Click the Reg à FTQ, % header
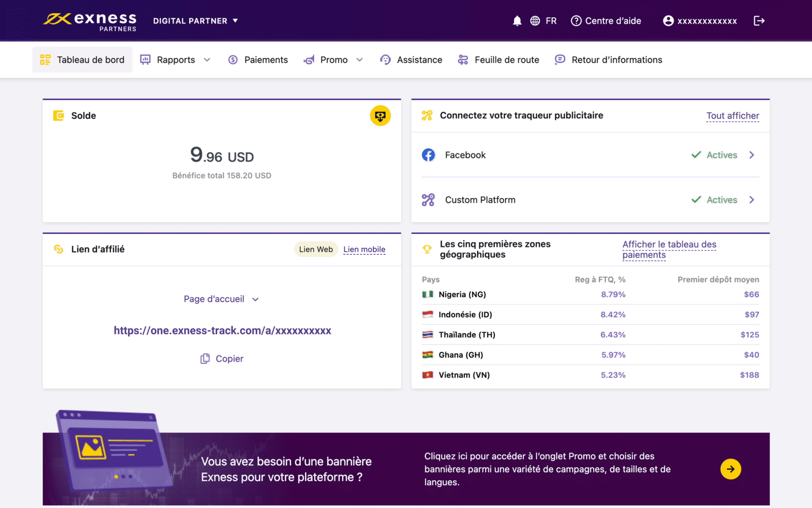This screenshot has width=812, height=508. [600, 279]
